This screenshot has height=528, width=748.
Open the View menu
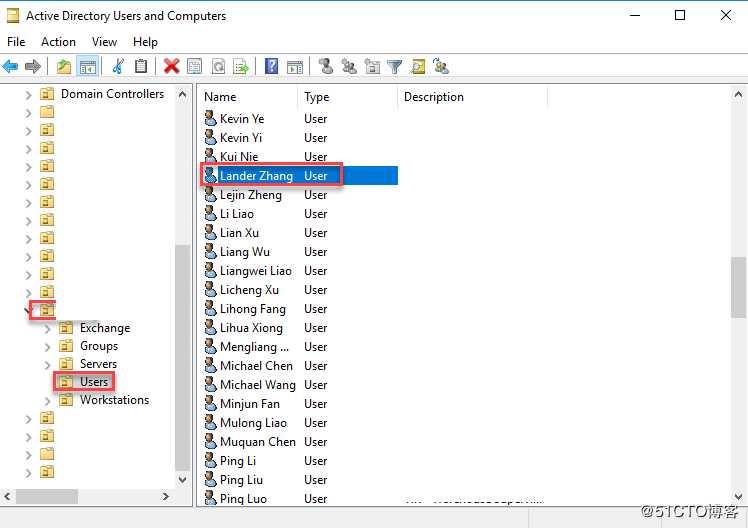104,42
